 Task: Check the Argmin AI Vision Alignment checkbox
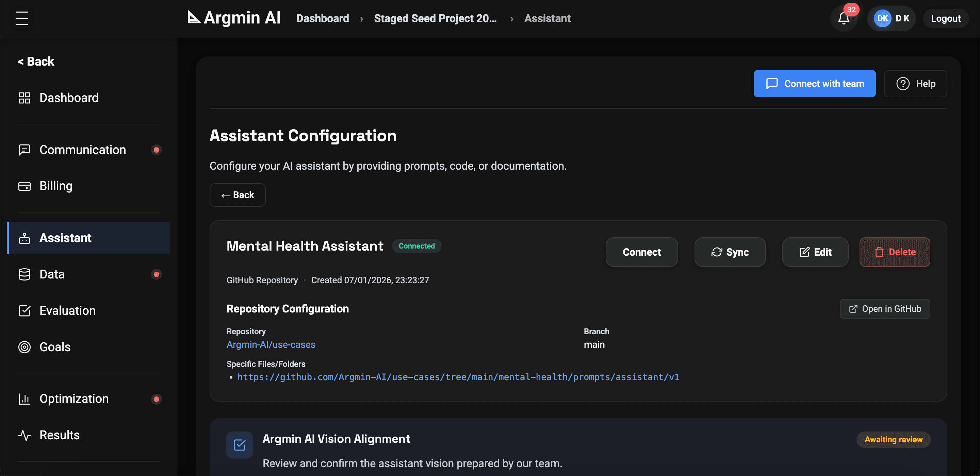[239, 444]
